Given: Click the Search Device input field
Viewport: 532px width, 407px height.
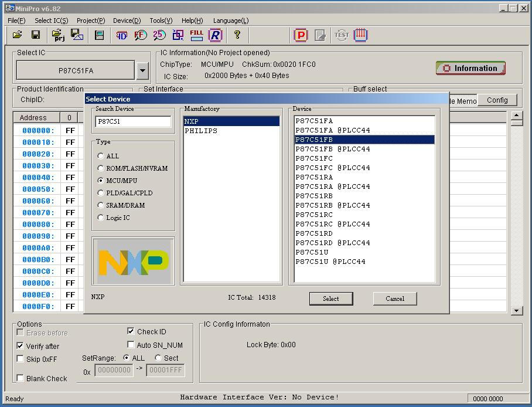Looking at the screenshot, I should (x=133, y=121).
